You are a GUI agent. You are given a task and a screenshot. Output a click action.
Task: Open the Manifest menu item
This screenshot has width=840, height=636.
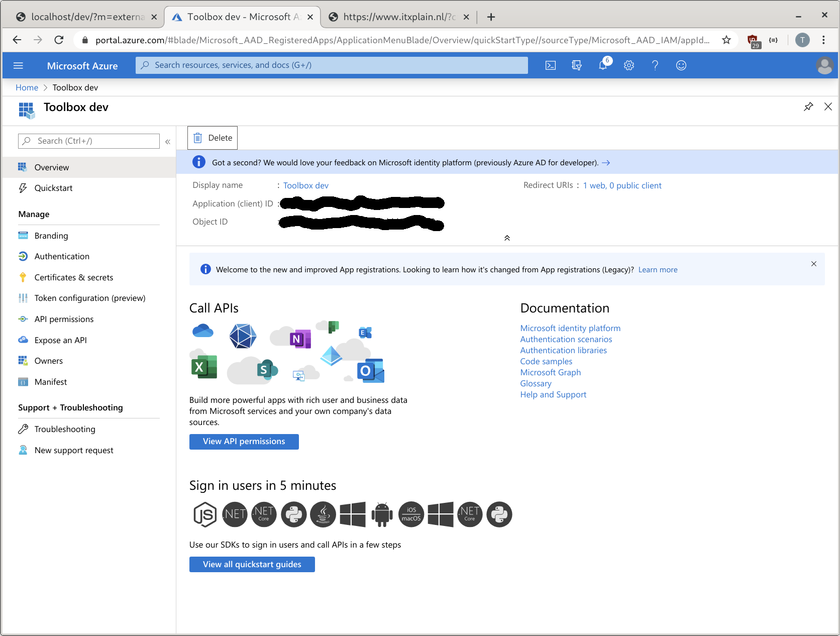(x=89, y=382)
